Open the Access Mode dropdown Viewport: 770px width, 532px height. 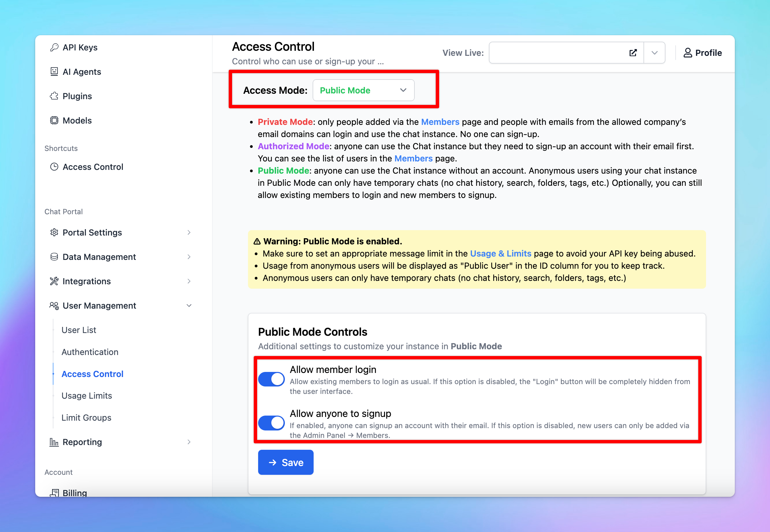click(363, 90)
